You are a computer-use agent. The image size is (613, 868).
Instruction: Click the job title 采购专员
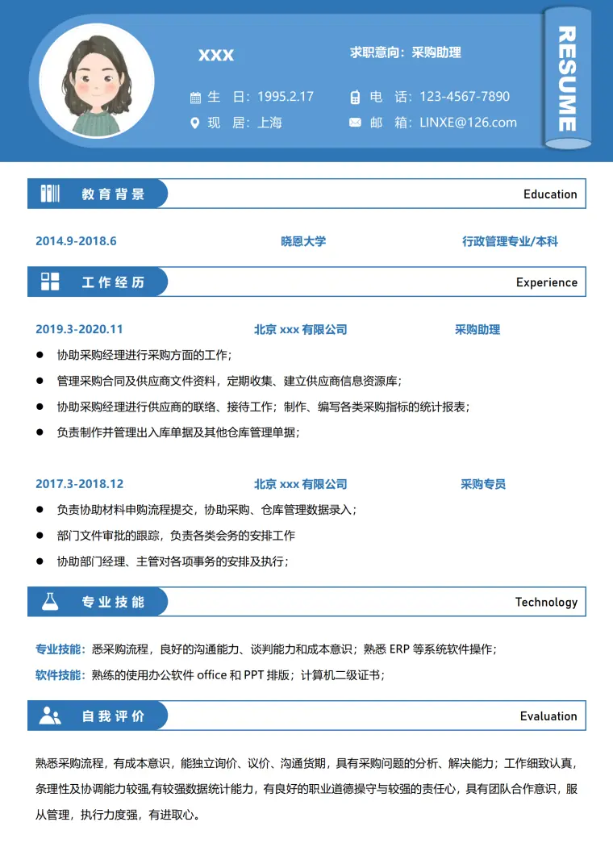point(483,484)
